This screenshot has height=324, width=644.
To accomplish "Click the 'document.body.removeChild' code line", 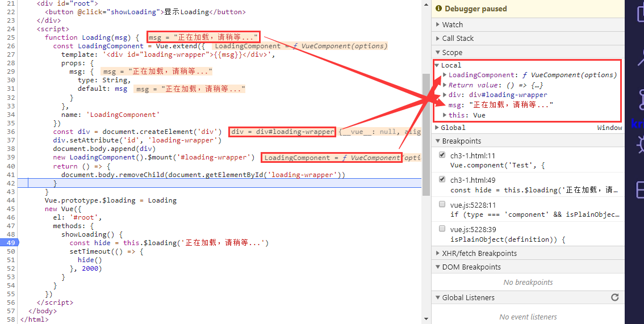I will coord(203,175).
